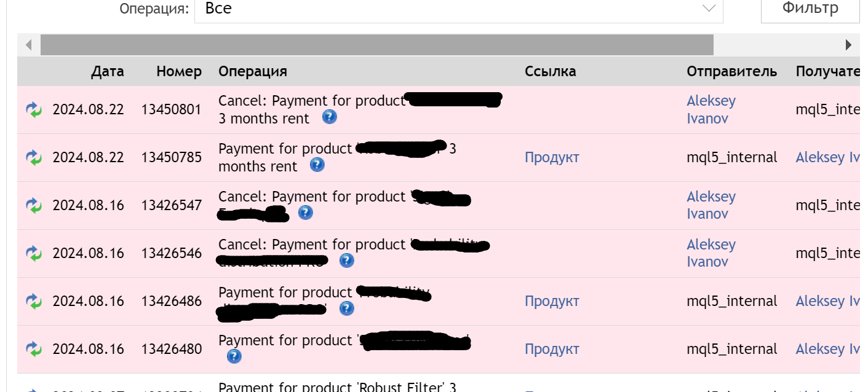The image size is (868, 392).
Task: Click refresh icon for transaction 13450801
Action: [34, 110]
